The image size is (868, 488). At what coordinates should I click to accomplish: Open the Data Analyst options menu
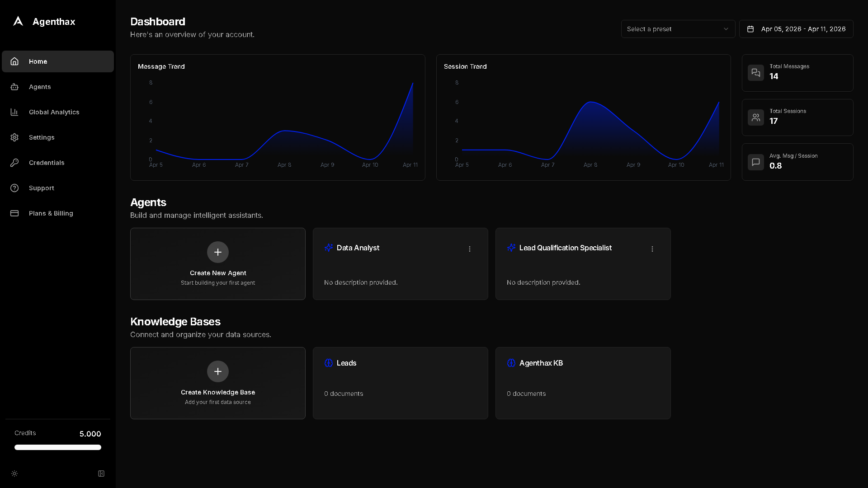[470, 249]
